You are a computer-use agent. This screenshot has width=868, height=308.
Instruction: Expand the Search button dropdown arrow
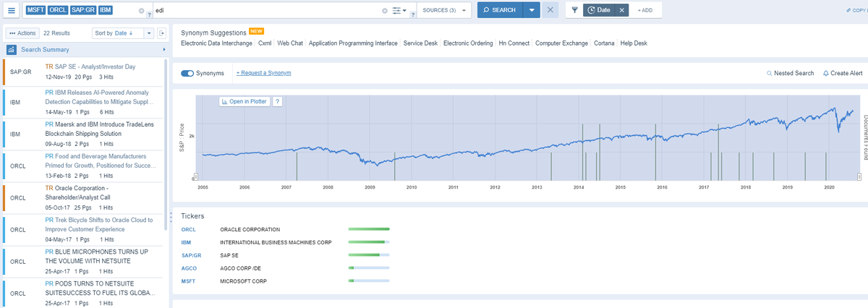(x=532, y=10)
